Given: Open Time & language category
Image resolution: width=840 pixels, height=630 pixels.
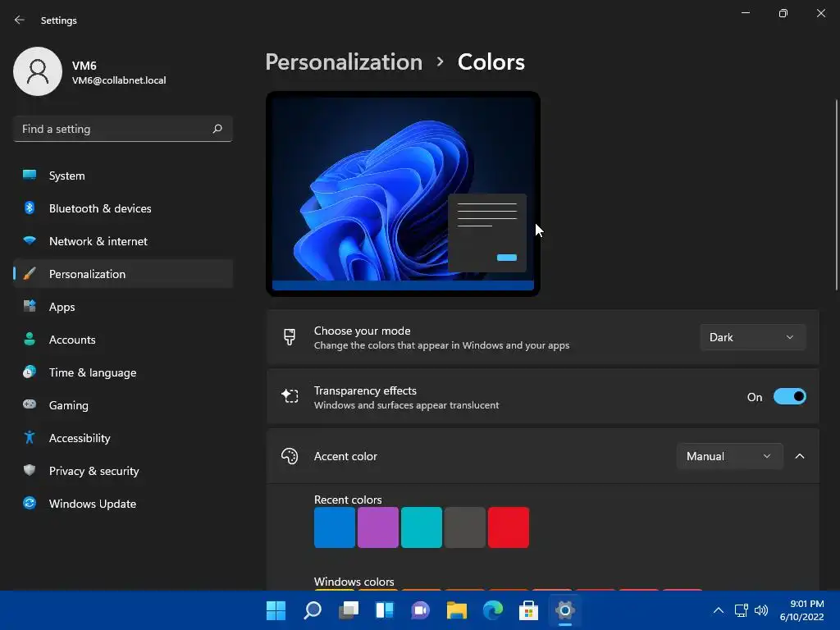Looking at the screenshot, I should click(123, 372).
